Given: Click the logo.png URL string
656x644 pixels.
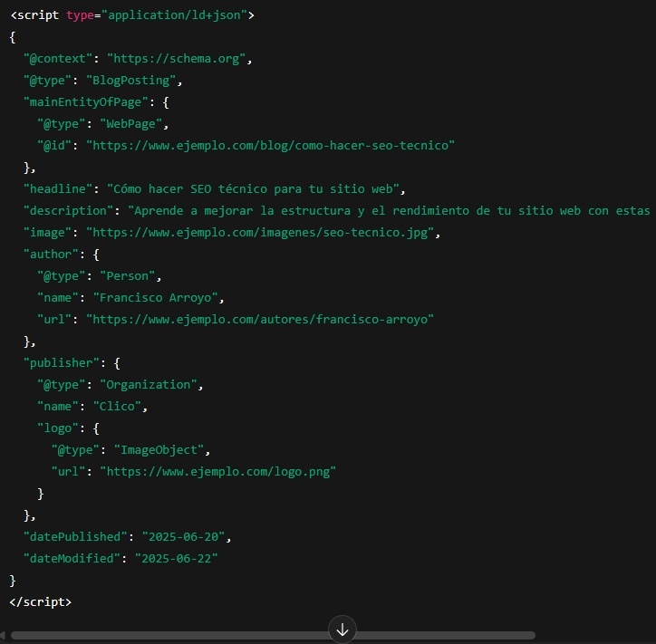Looking at the screenshot, I should pyautogui.click(x=218, y=472).
